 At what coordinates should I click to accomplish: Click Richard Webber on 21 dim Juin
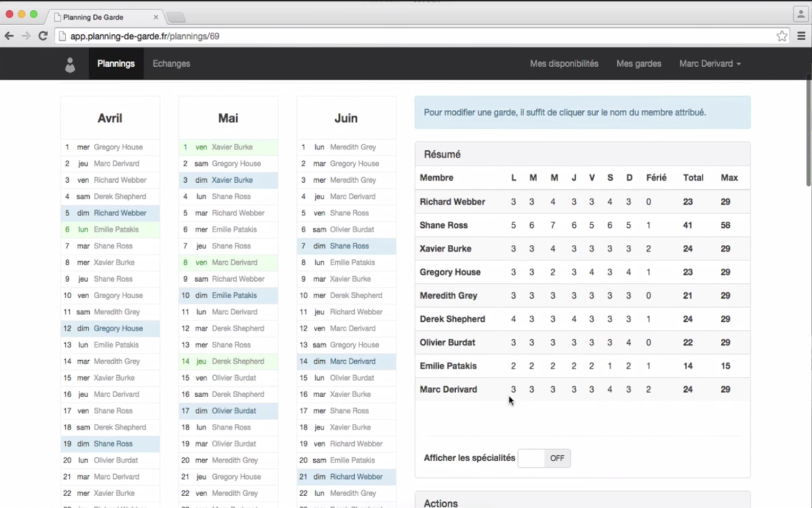356,477
